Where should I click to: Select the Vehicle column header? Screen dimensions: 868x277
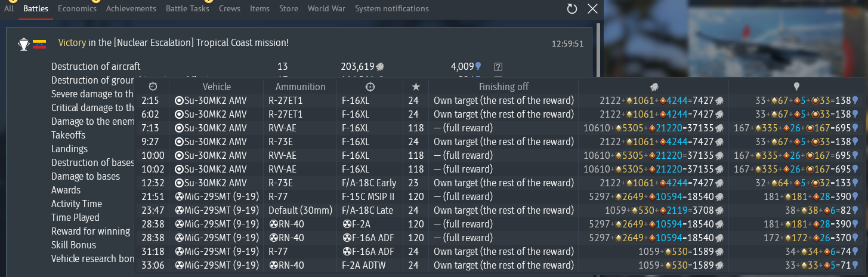(217, 87)
